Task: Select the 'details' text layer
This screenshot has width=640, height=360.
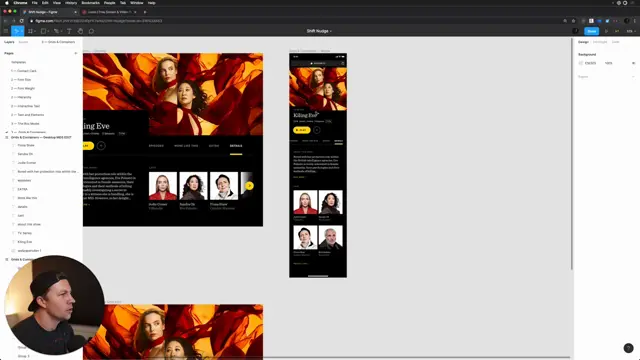Action: [22, 207]
